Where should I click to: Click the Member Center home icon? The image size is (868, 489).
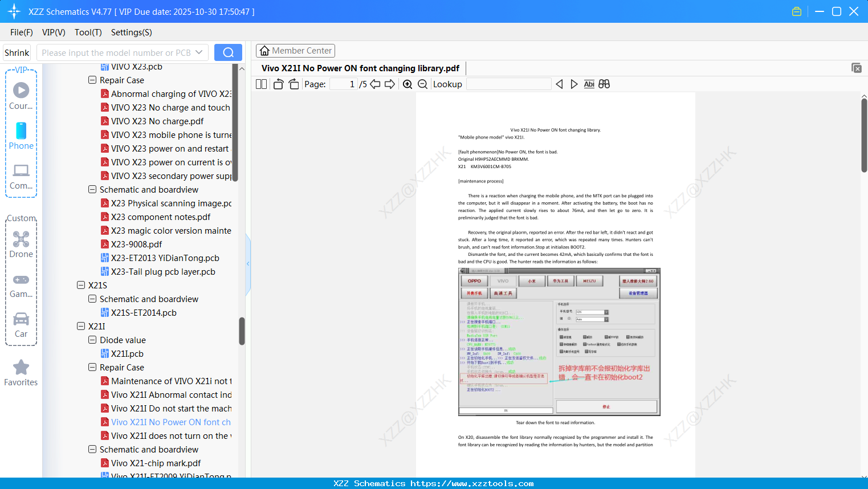(264, 51)
